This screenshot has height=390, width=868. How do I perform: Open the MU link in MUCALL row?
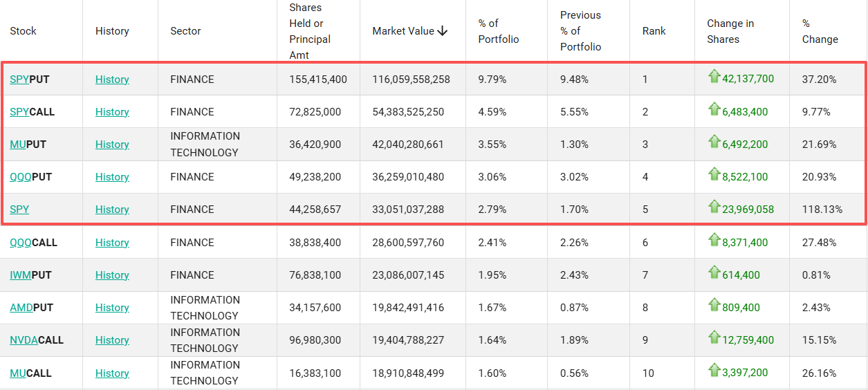[18, 373]
